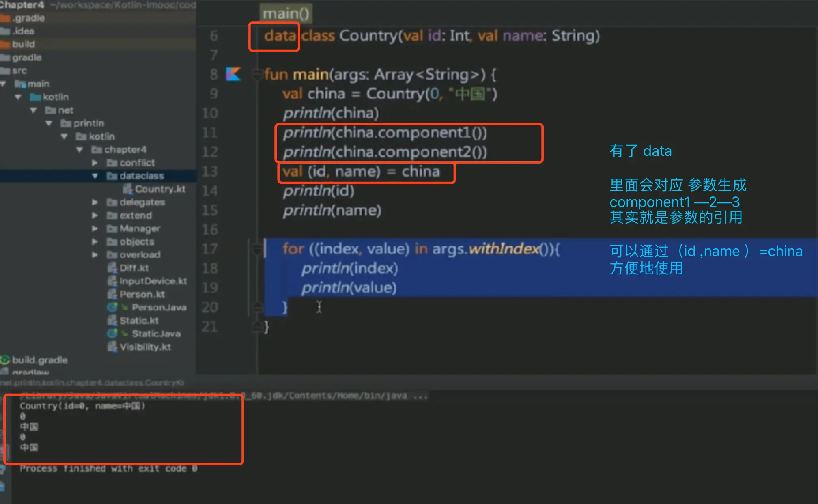Select the Person.kt file
The height and width of the screenshot is (504, 818).
click(x=142, y=294)
